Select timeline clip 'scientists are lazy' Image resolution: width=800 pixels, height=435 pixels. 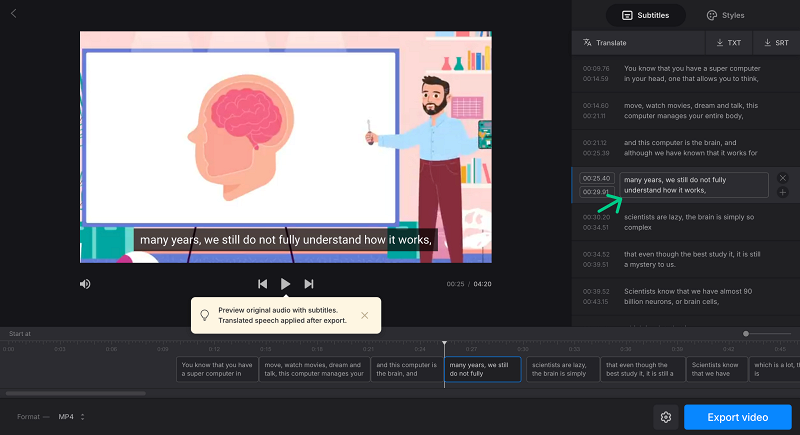coord(563,369)
